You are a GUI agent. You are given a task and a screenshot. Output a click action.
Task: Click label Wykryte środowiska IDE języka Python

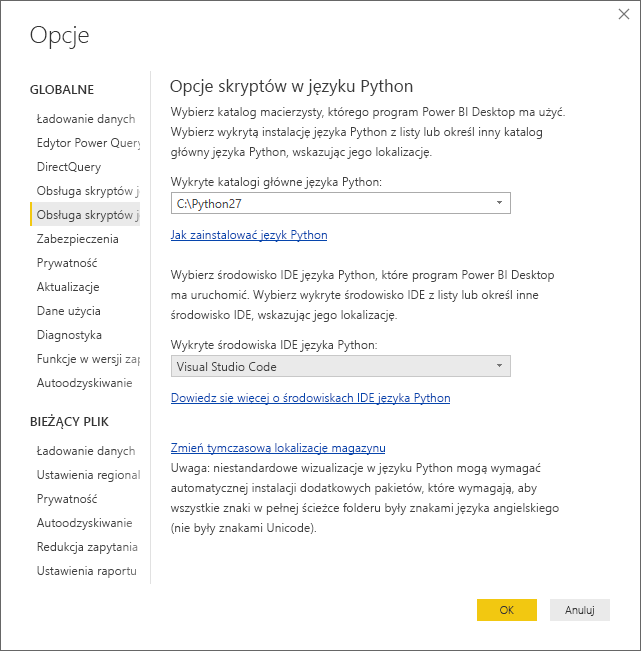click(x=274, y=345)
